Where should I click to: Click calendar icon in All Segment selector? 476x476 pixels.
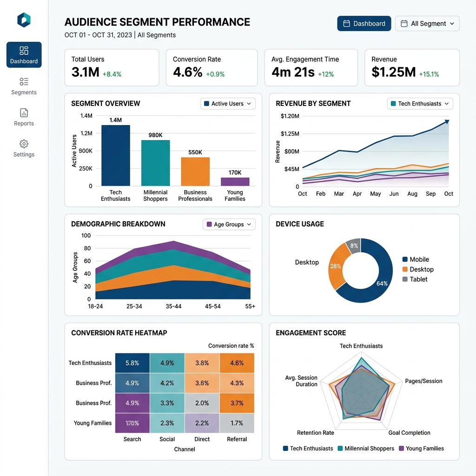coord(404,23)
